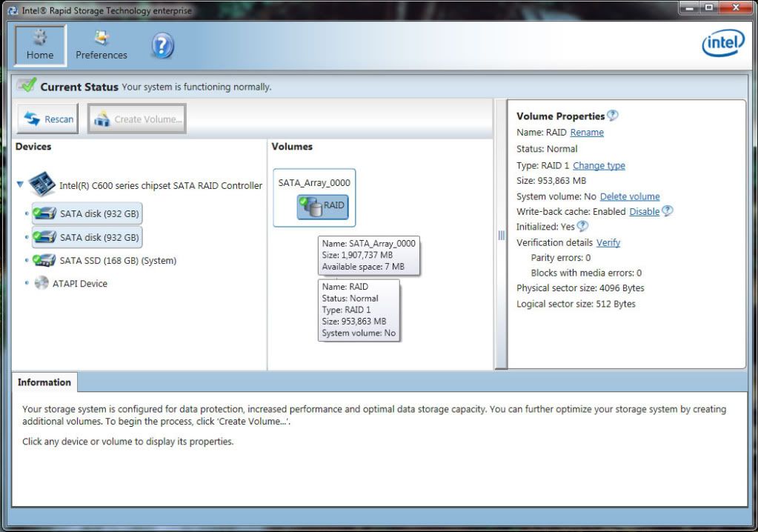Open help icon next to Volume Properties
Image resolution: width=758 pixels, height=532 pixels.
coord(613,115)
